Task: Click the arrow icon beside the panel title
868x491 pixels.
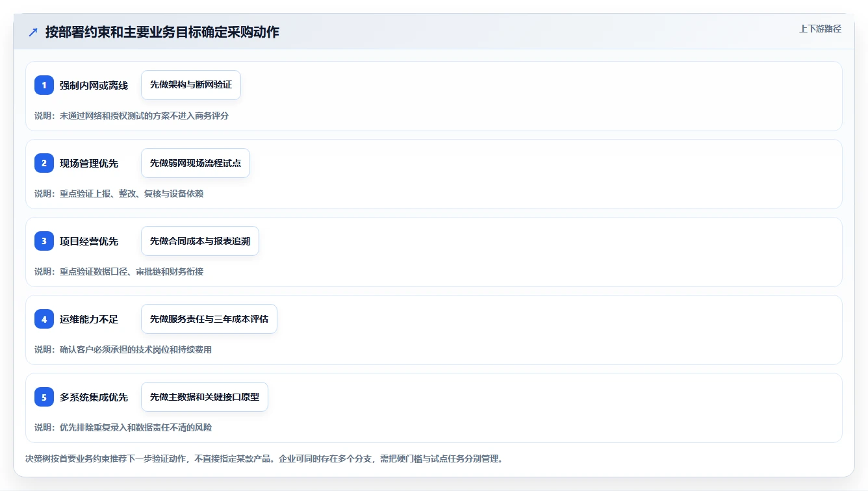Action: pos(33,32)
